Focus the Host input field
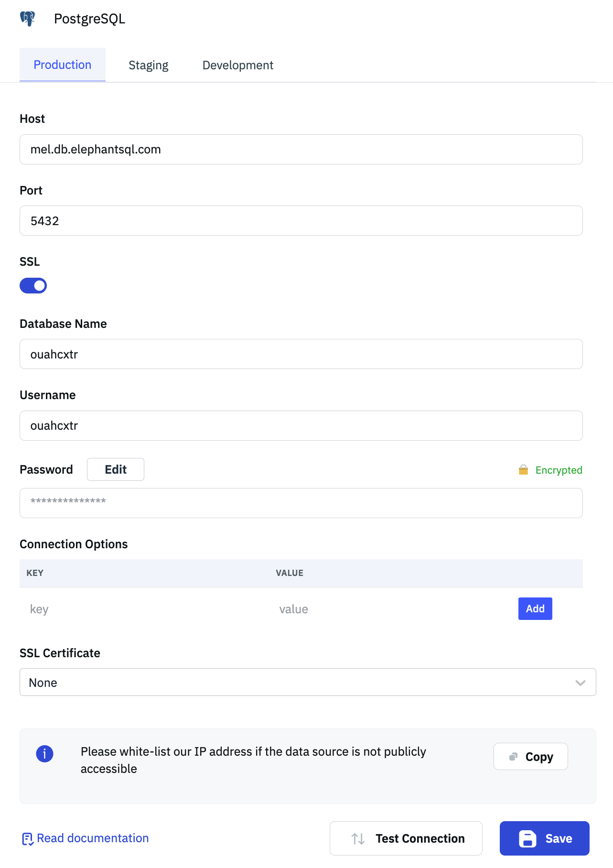This screenshot has height=868, width=613. pos(301,150)
